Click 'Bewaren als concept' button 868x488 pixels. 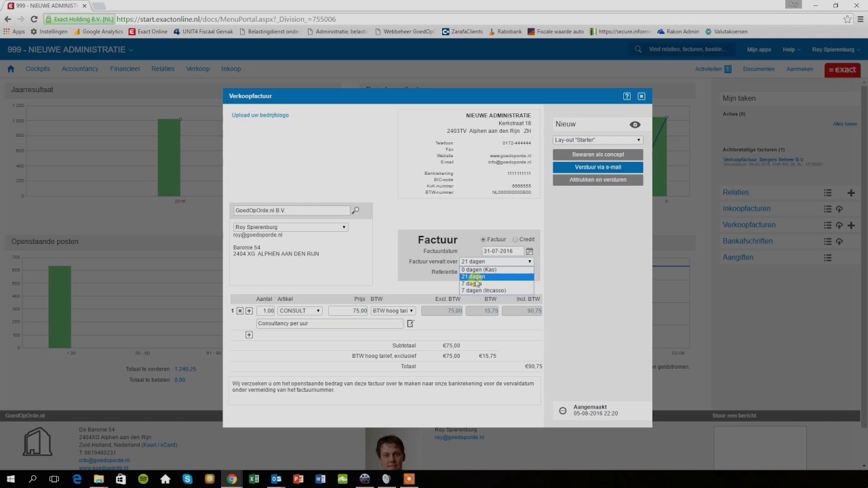(x=597, y=155)
